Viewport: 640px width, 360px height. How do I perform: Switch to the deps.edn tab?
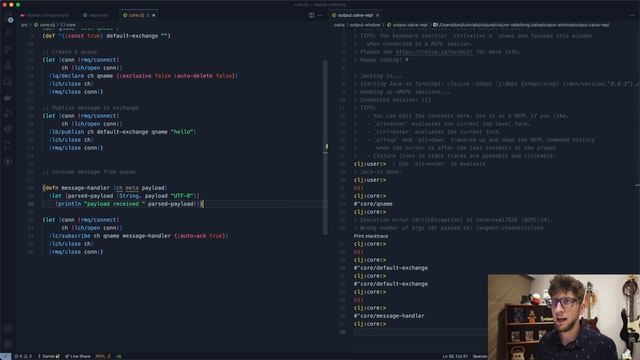[x=96, y=15]
